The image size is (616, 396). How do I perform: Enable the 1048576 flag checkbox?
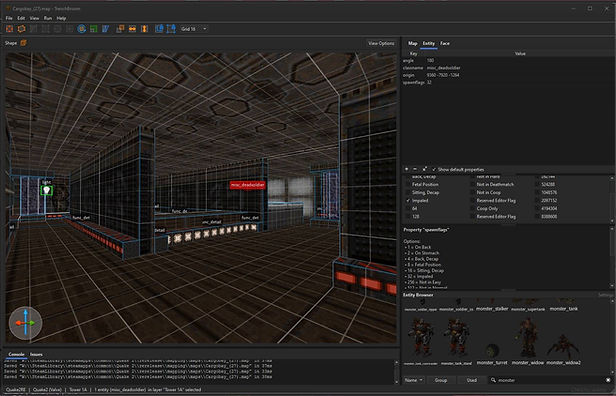(537, 192)
